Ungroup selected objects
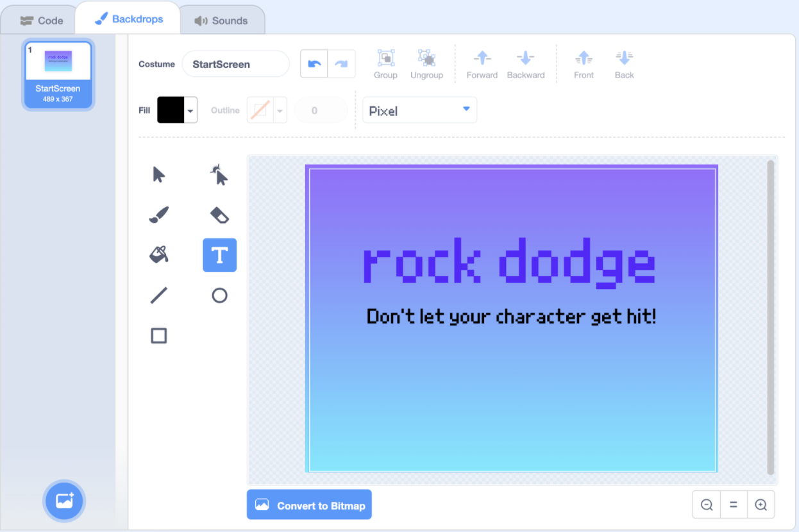 pos(426,64)
